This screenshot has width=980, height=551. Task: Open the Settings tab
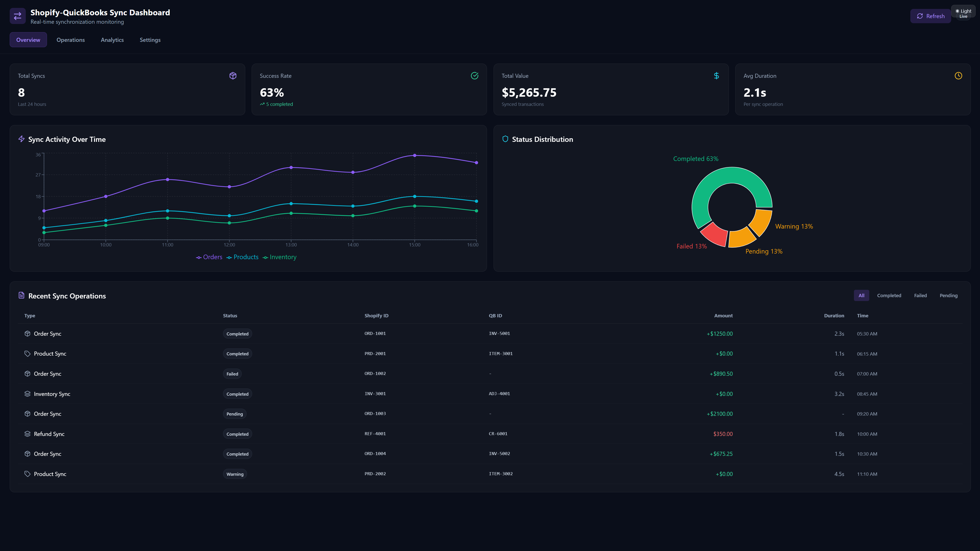tap(150, 40)
